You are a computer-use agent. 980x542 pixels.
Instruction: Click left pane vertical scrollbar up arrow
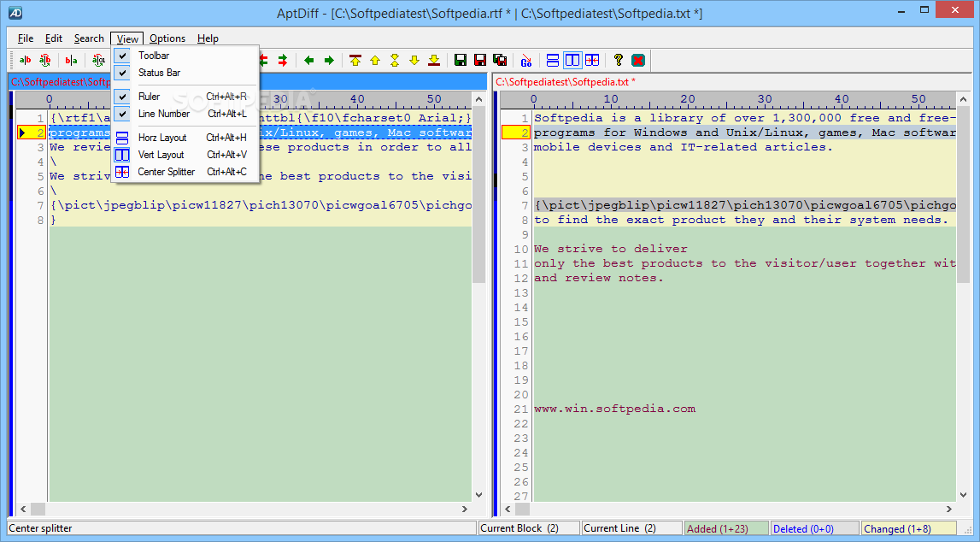[x=478, y=99]
